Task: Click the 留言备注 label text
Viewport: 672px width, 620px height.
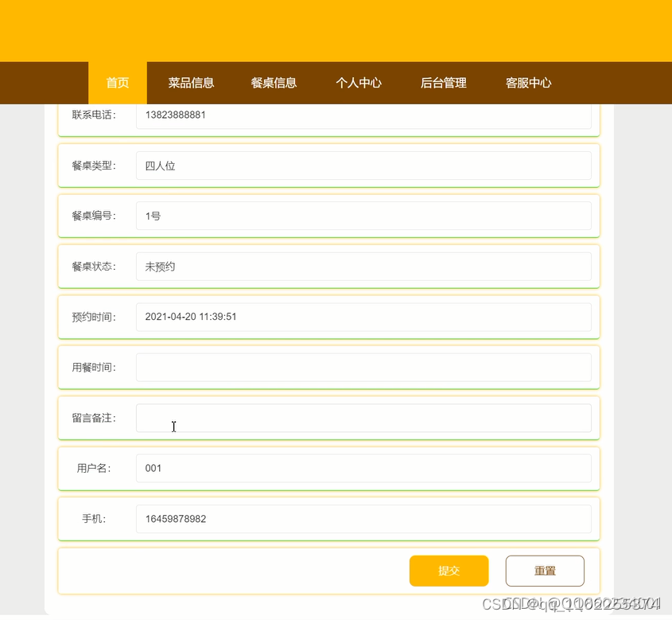Action: 94,418
